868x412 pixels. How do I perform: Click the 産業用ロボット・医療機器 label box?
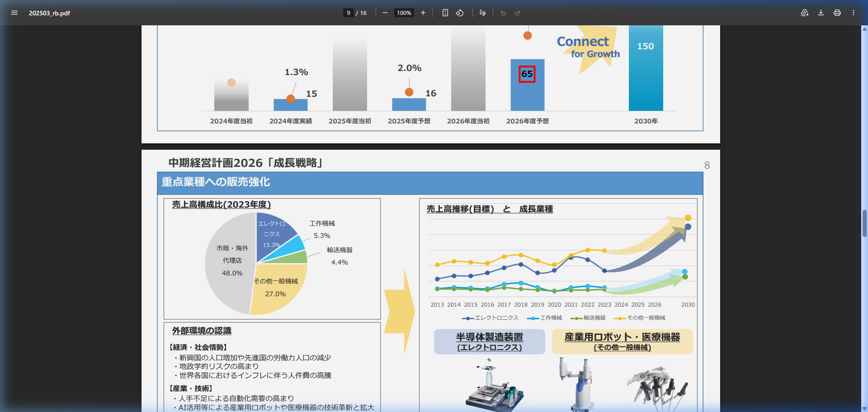click(x=622, y=341)
